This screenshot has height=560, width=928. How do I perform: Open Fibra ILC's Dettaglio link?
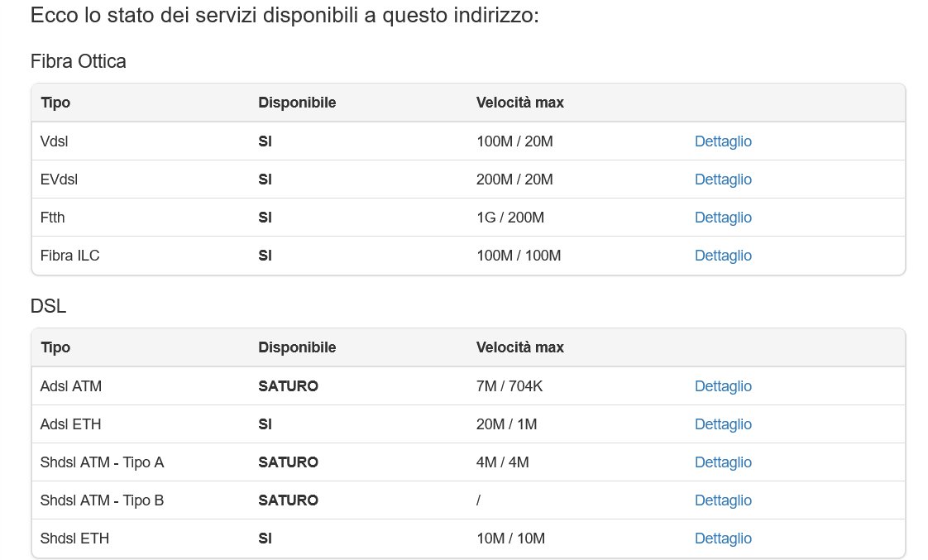723,256
